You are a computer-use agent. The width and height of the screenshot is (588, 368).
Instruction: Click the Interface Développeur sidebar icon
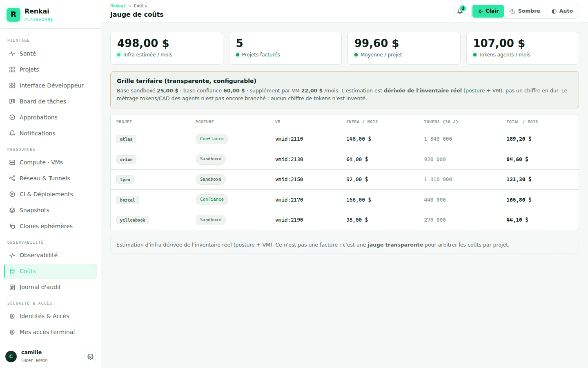(x=12, y=85)
